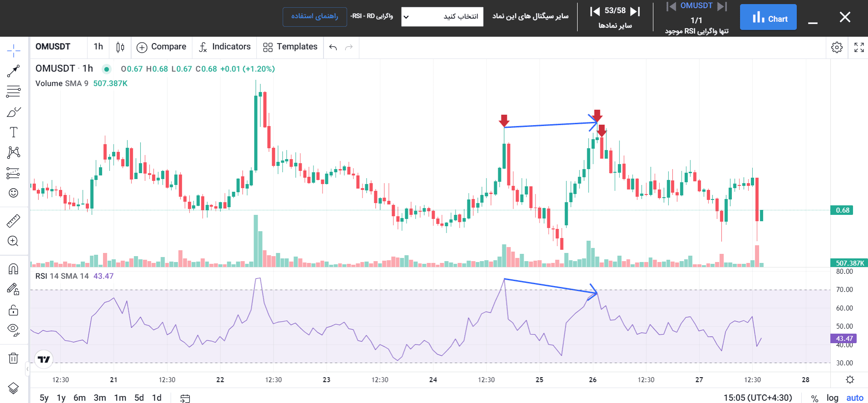The height and width of the screenshot is (403, 868).
Task: Open the Fibonacci retracement tool
Action: pyautogui.click(x=14, y=92)
